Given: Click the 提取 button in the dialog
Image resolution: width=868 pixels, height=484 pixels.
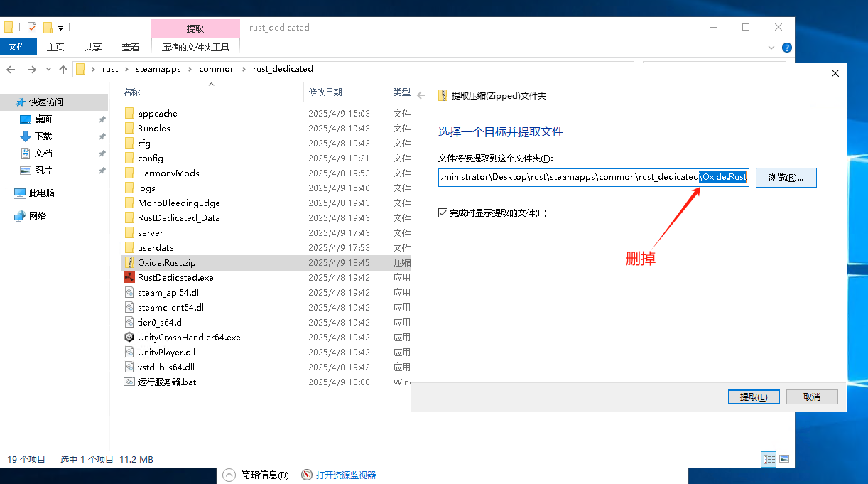Looking at the screenshot, I should pyautogui.click(x=754, y=397).
